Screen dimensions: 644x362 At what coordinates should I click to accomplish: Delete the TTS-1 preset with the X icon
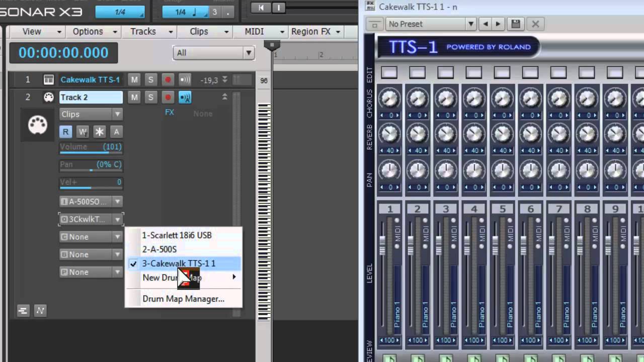(535, 24)
